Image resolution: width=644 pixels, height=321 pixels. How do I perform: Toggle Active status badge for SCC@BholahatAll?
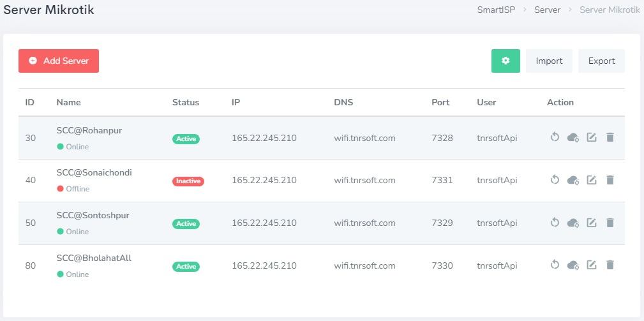186,266
